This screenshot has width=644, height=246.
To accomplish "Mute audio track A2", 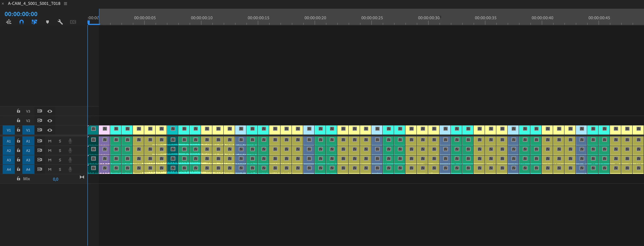I will click(50, 150).
